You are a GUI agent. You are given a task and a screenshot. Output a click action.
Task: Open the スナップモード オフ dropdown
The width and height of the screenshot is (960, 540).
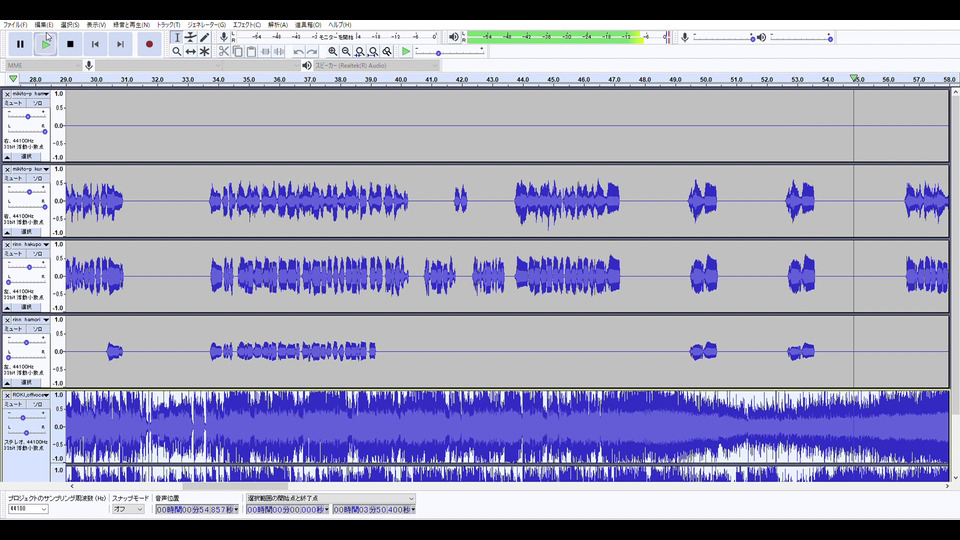click(x=128, y=509)
